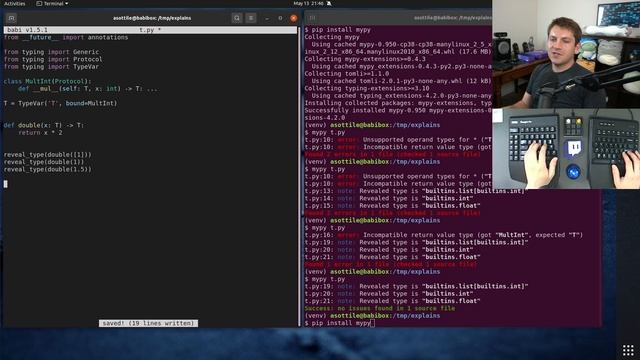Click new tab icon in right terminal window
The image size is (640, 360).
312,18
